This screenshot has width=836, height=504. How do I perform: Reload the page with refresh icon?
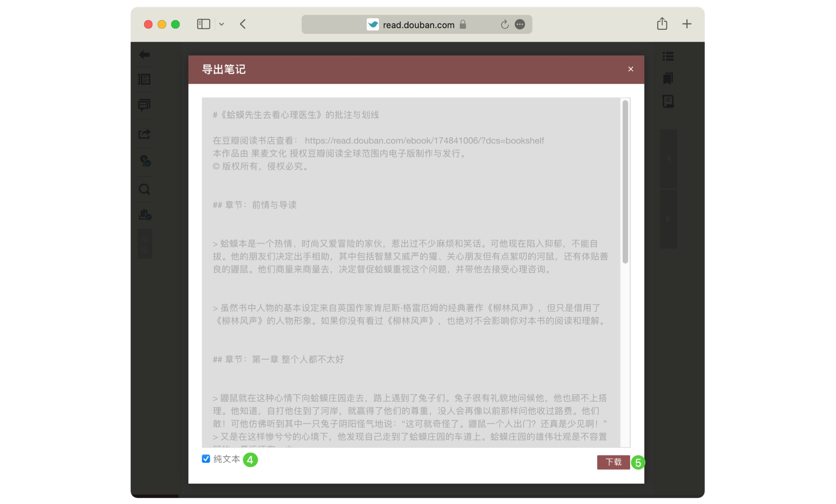point(504,25)
